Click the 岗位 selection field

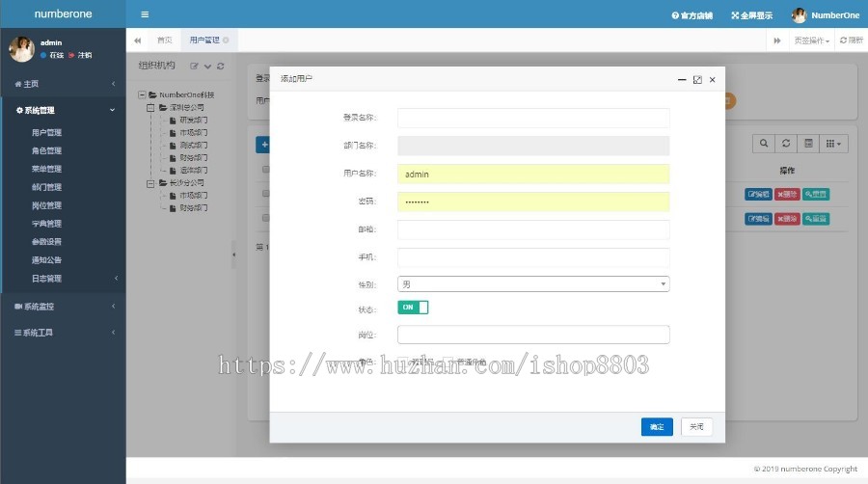pyautogui.click(x=533, y=335)
